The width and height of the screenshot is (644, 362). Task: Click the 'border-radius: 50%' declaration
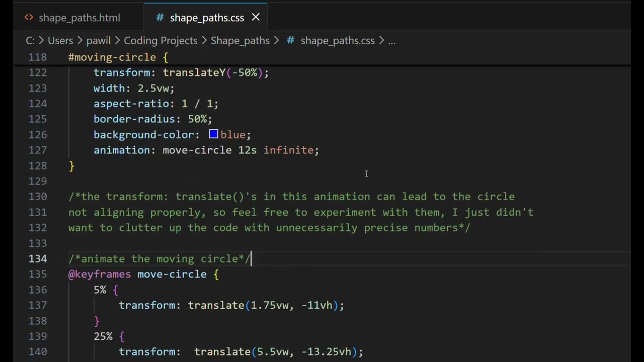coord(153,119)
